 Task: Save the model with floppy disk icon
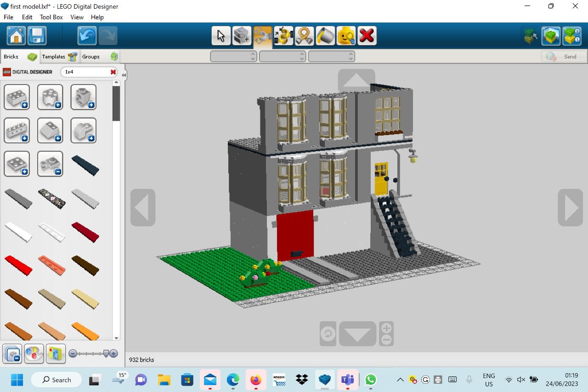[37, 35]
